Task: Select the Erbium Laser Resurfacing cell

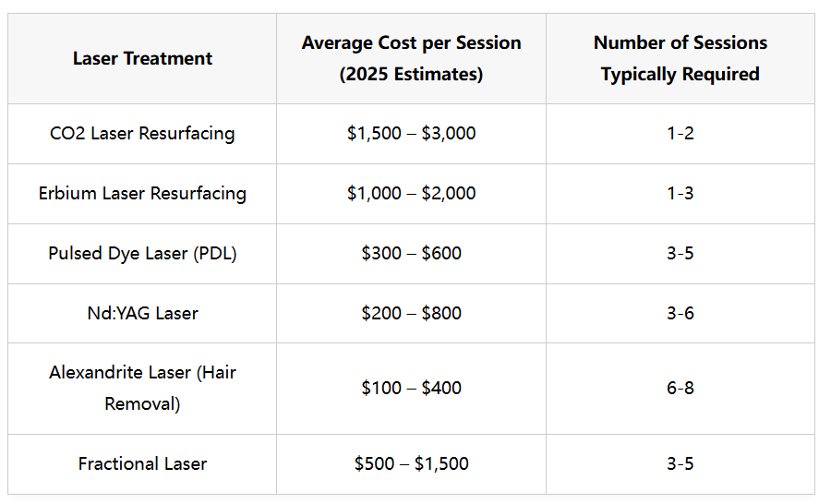Action: click(x=142, y=193)
